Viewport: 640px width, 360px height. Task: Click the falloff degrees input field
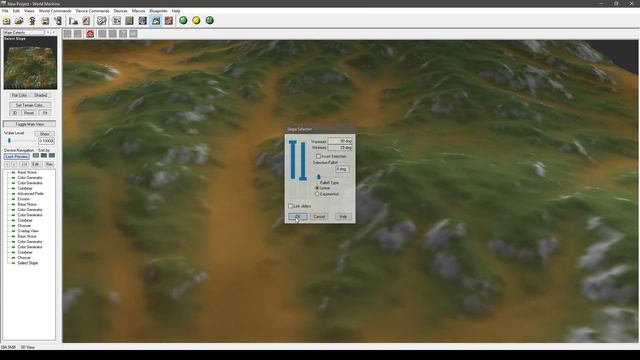tap(342, 169)
